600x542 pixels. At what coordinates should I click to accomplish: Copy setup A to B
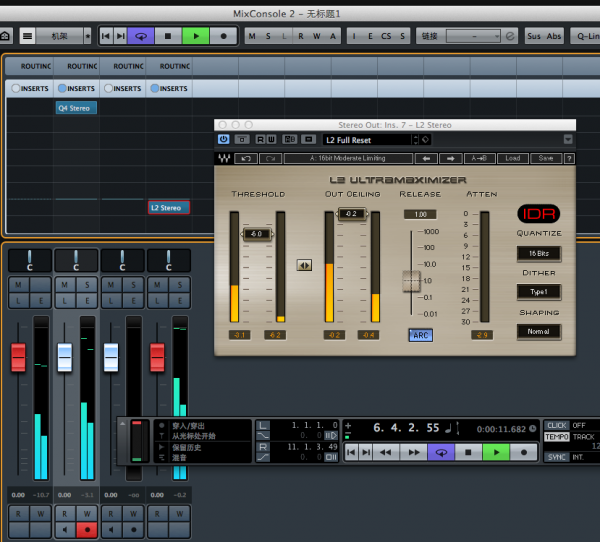pos(479,158)
